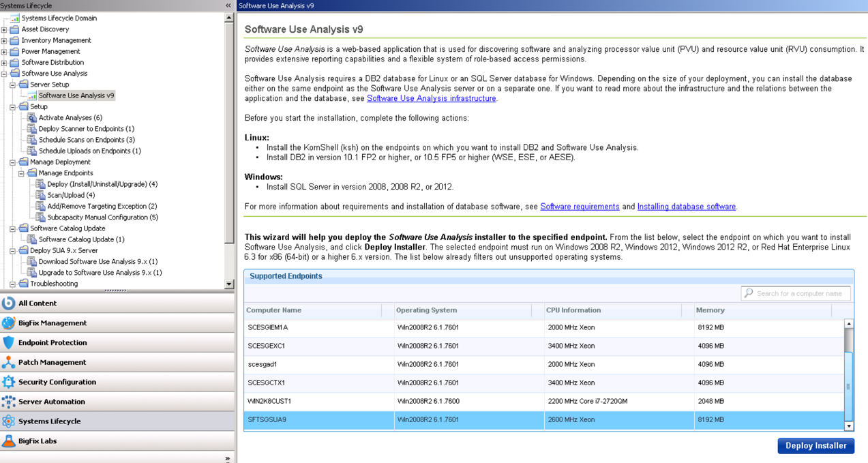Select the BigFix Labs flask icon
The image size is (868, 463).
(8, 441)
